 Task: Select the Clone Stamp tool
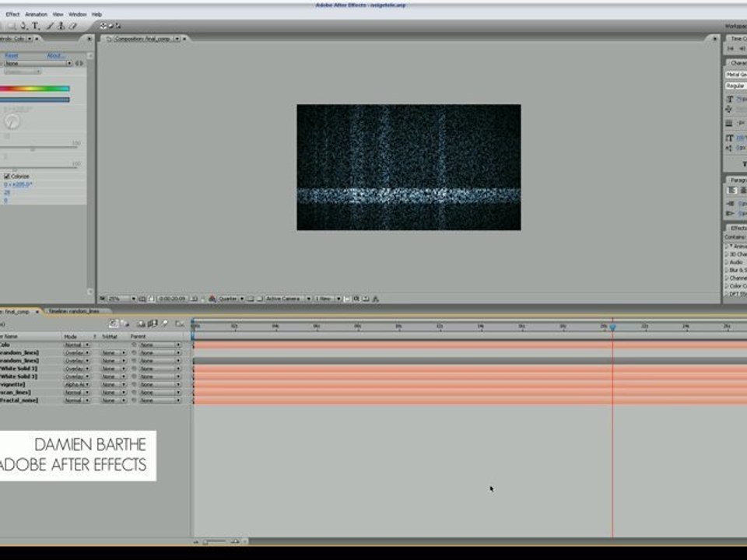pyautogui.click(x=61, y=26)
